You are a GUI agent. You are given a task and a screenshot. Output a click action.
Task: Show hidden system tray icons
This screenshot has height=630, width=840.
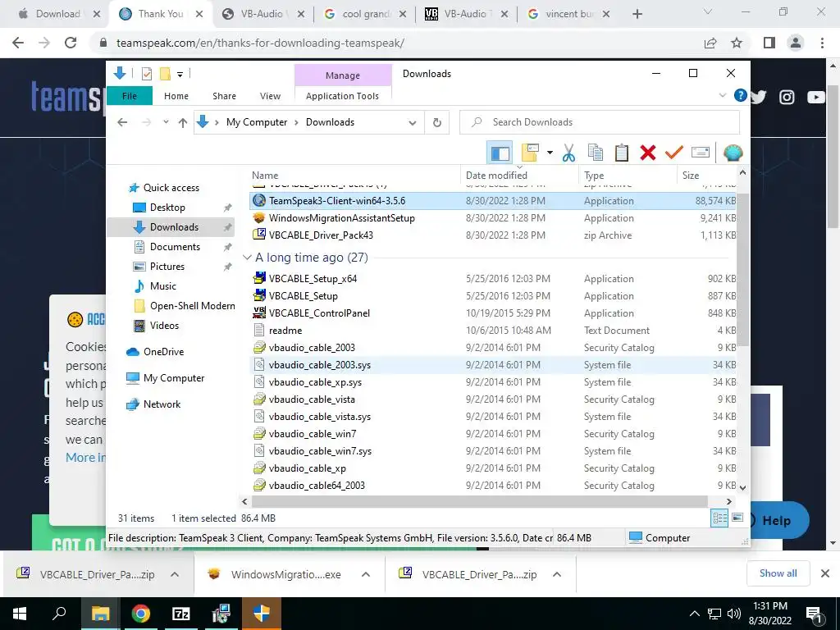[x=694, y=614]
